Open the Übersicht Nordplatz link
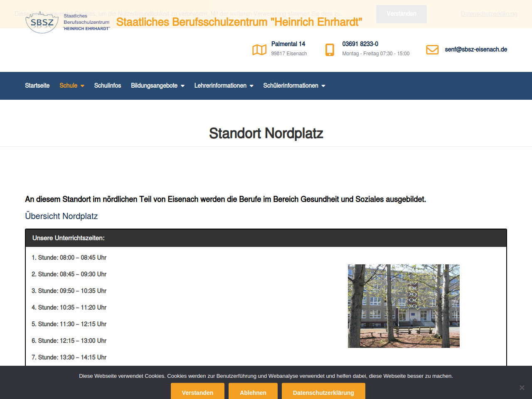 [x=62, y=216]
